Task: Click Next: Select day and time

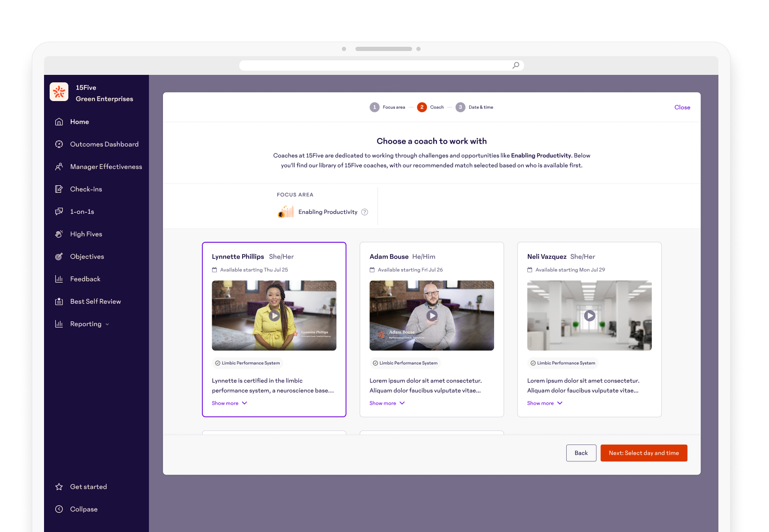Action: click(x=644, y=453)
